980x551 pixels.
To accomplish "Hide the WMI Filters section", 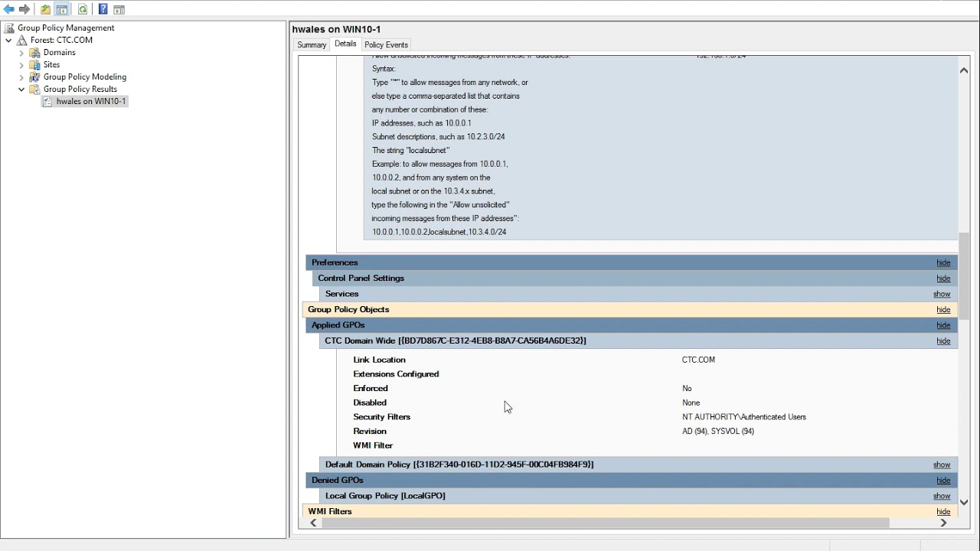I will [943, 512].
